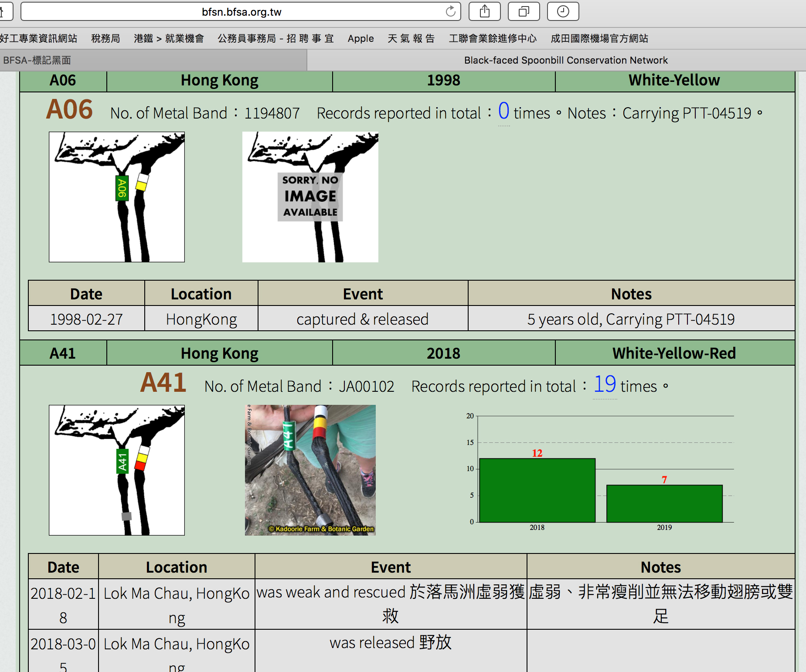Click the A06 leg band diagram
The height and width of the screenshot is (672, 806).
point(117,197)
